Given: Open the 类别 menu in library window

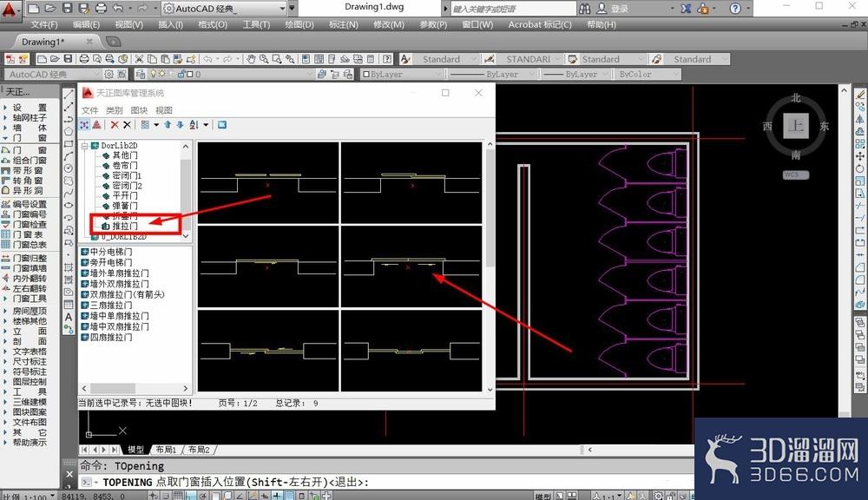Looking at the screenshot, I should (114, 110).
